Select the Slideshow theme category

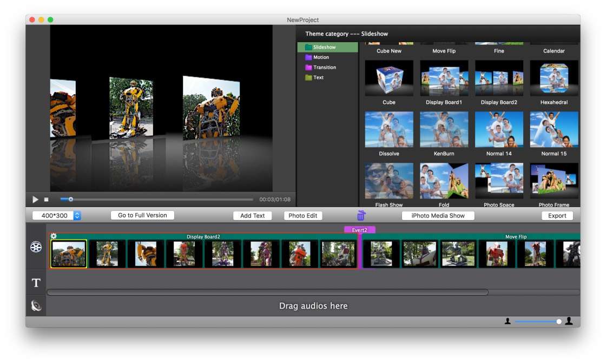click(324, 47)
